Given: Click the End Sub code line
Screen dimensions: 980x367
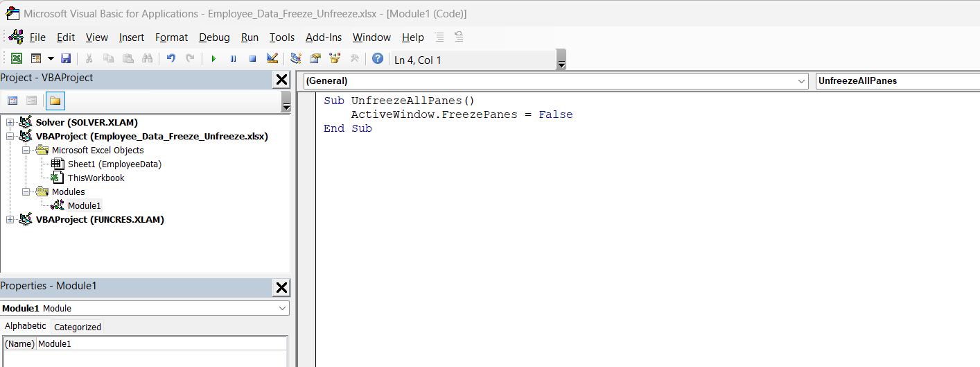Looking at the screenshot, I should click(x=348, y=128).
